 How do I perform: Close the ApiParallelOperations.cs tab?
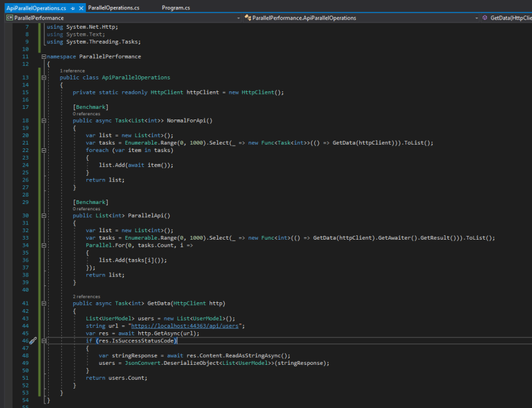(81, 8)
